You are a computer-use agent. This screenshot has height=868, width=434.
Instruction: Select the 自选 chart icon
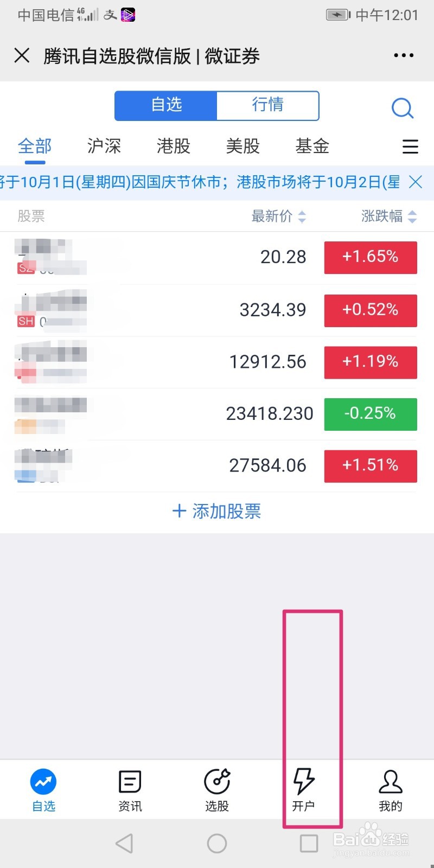tap(43, 782)
